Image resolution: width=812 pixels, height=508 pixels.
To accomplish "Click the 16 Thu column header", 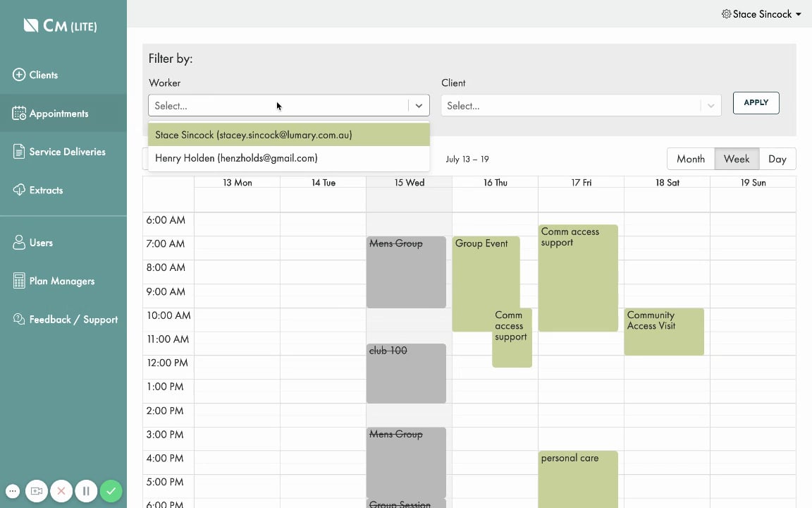I will pos(495,183).
